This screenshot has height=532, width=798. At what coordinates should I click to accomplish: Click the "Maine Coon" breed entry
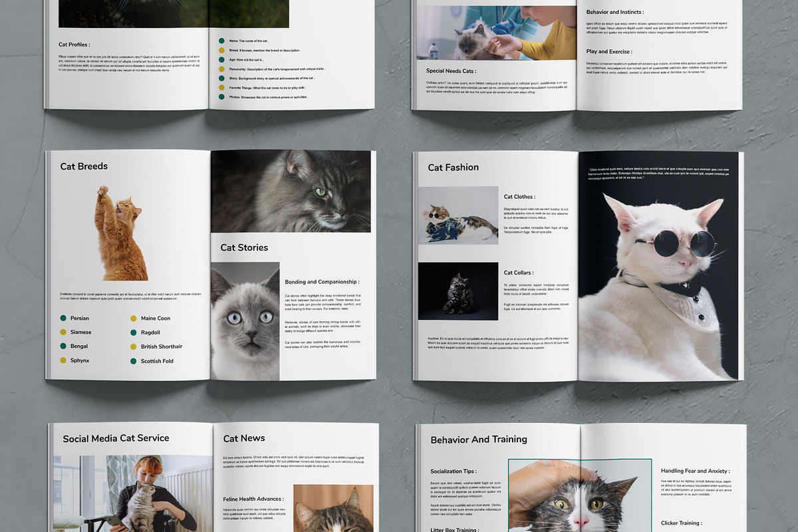point(150,319)
